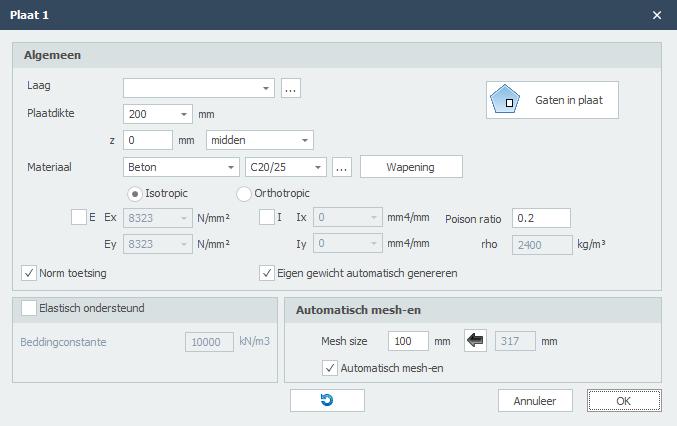
Task: Click the kN/m3 unit text
Action: point(254,341)
